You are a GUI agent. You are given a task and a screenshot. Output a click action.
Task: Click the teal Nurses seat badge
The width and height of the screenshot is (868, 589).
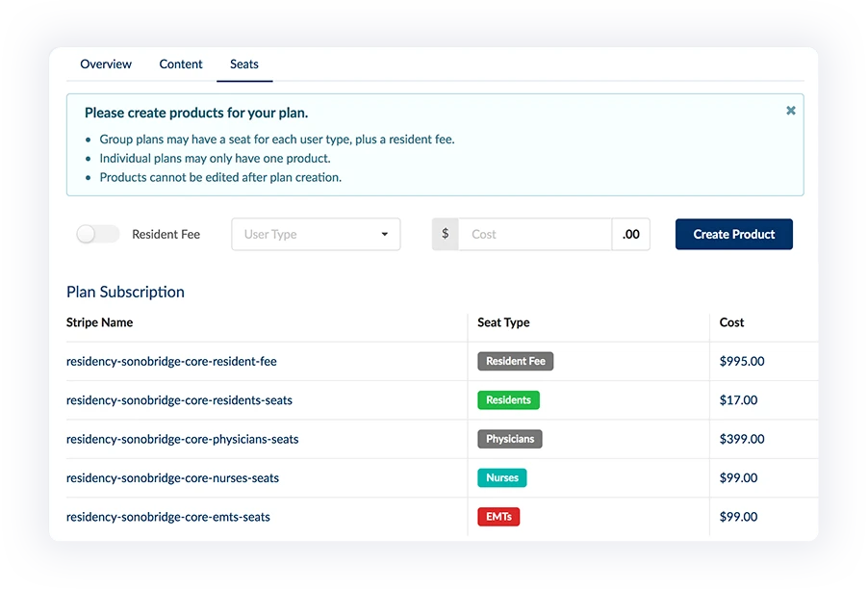click(x=501, y=478)
